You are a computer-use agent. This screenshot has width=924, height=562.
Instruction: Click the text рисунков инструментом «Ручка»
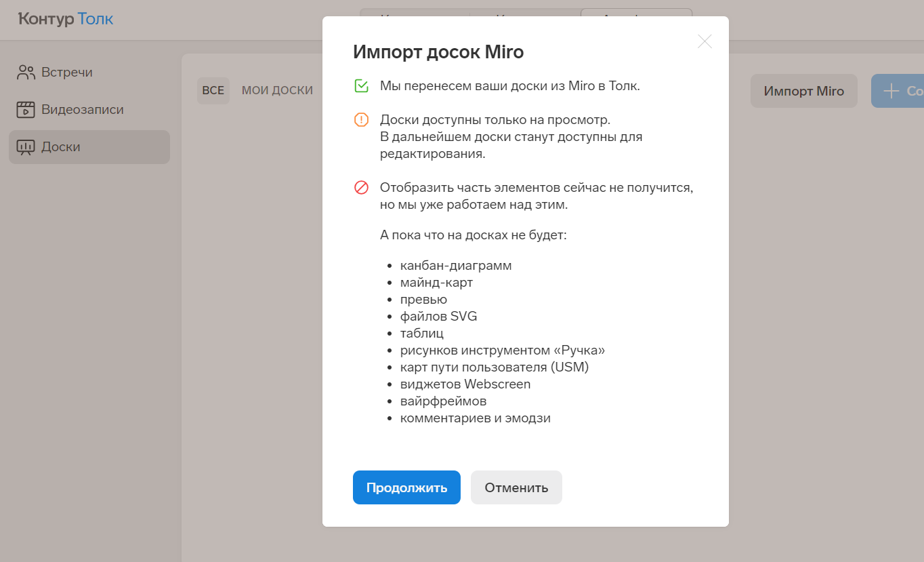pyautogui.click(x=503, y=350)
